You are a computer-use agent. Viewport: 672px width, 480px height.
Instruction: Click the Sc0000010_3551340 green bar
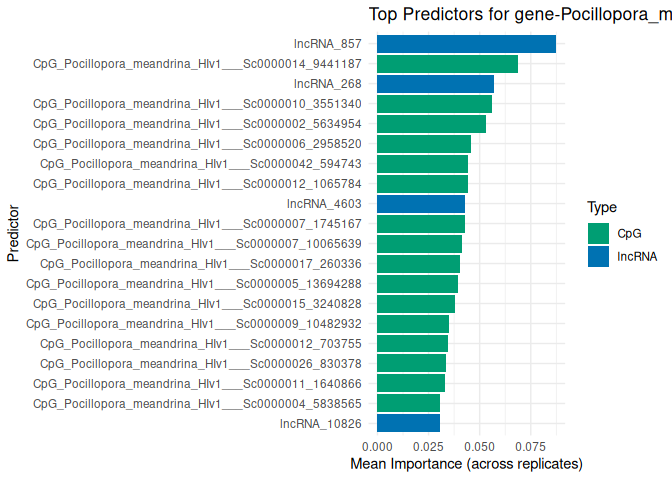[434, 104]
